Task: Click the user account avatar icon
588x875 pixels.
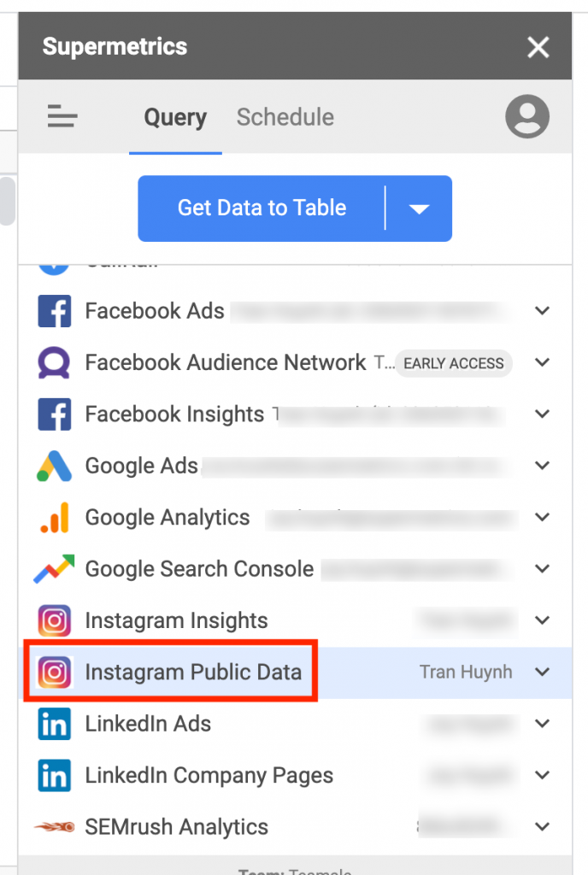Action: [x=526, y=117]
